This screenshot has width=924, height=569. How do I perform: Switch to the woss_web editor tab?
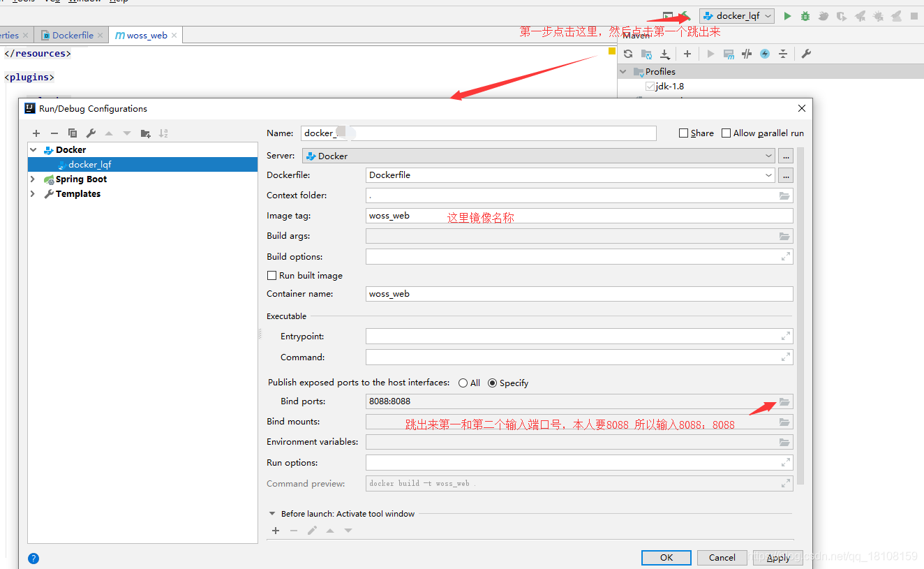click(147, 36)
